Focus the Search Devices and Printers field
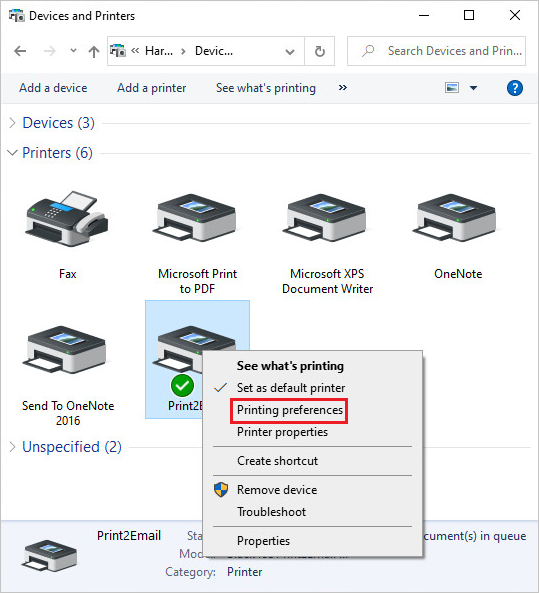This screenshot has height=593, width=539. (436, 51)
